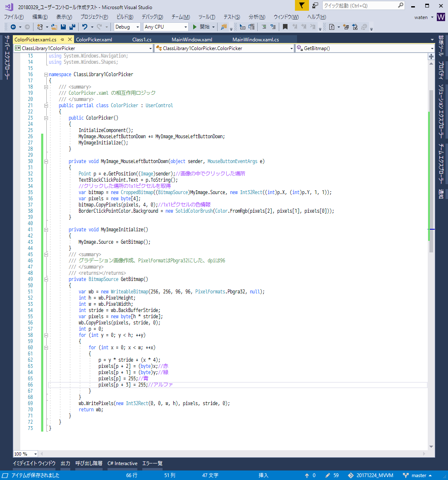Click the Navigate Backward arrow icon
Screen dimensions: 448x480
click(x=14, y=28)
